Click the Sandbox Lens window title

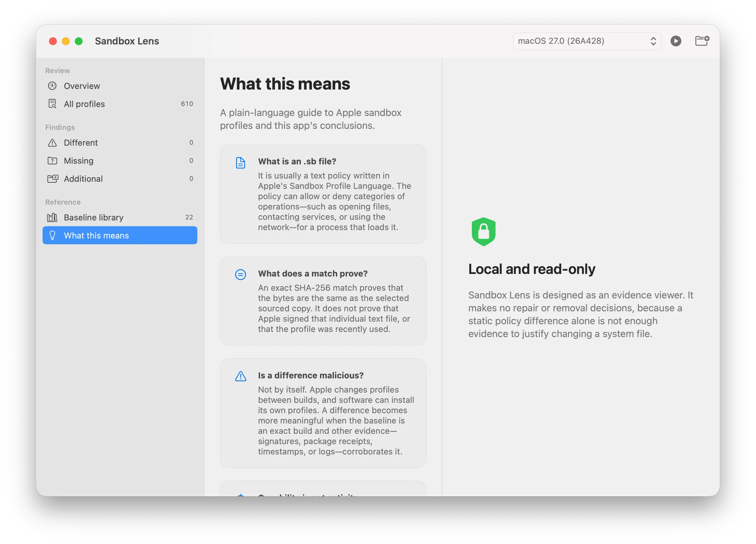pos(127,41)
